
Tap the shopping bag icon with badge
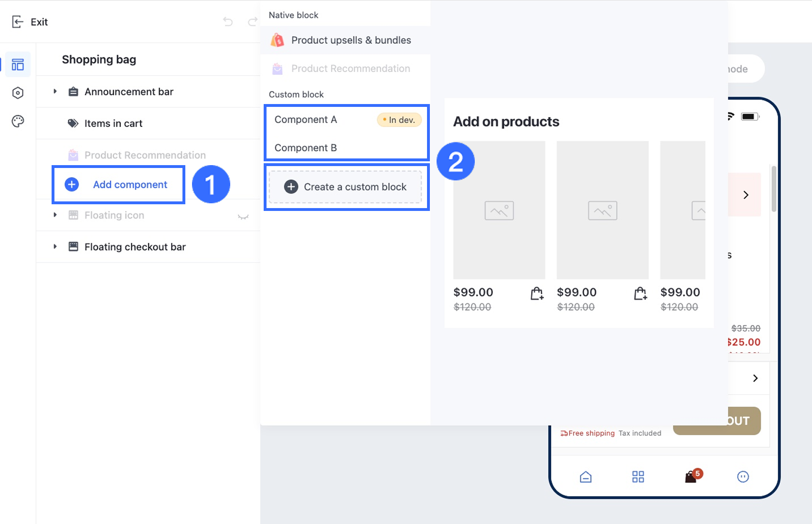coord(691,476)
